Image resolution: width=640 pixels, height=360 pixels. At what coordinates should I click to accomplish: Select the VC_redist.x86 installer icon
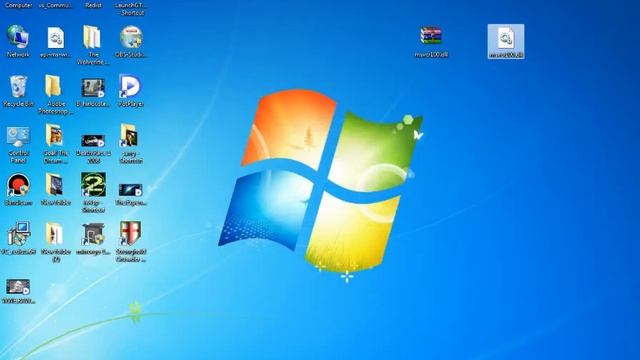click(x=18, y=238)
